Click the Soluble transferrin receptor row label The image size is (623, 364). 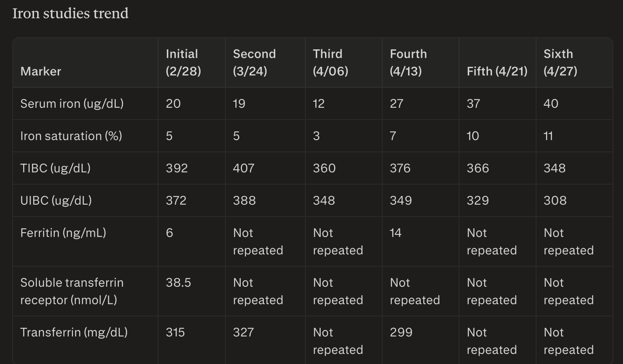point(72,291)
